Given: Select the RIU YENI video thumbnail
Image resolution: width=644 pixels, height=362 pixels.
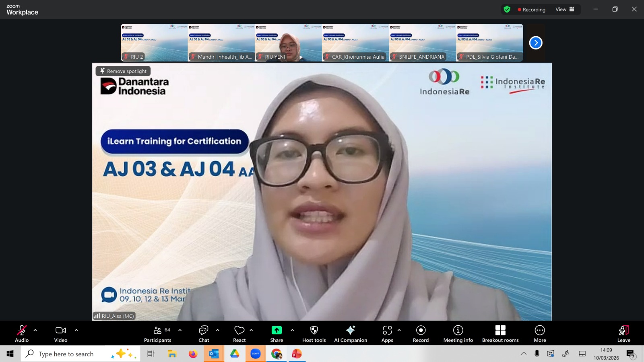Looking at the screenshot, I should tap(288, 43).
